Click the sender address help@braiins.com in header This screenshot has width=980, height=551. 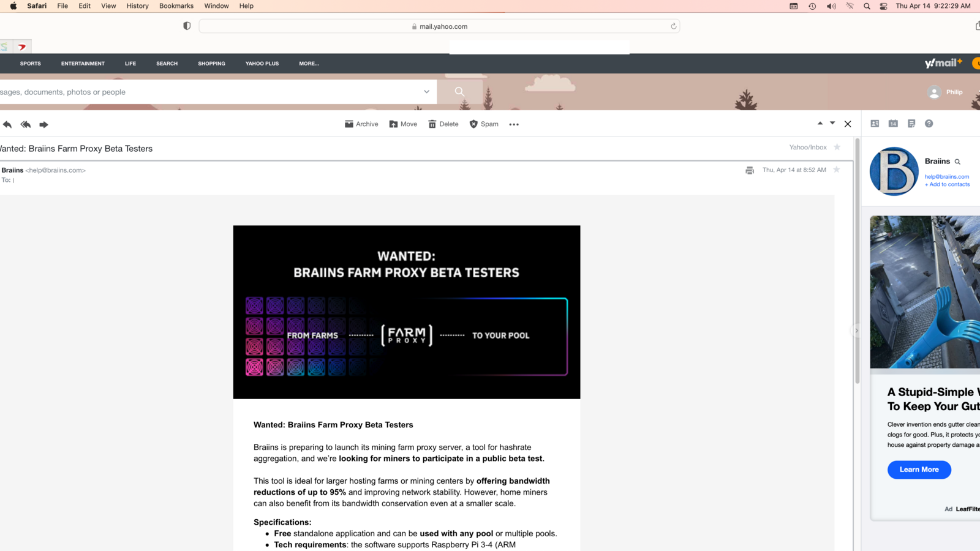pyautogui.click(x=56, y=170)
